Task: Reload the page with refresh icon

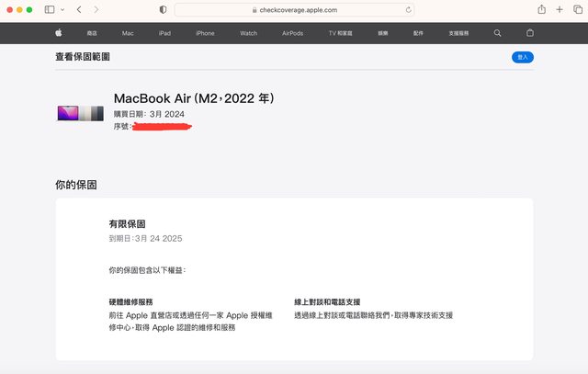Action: click(408, 10)
